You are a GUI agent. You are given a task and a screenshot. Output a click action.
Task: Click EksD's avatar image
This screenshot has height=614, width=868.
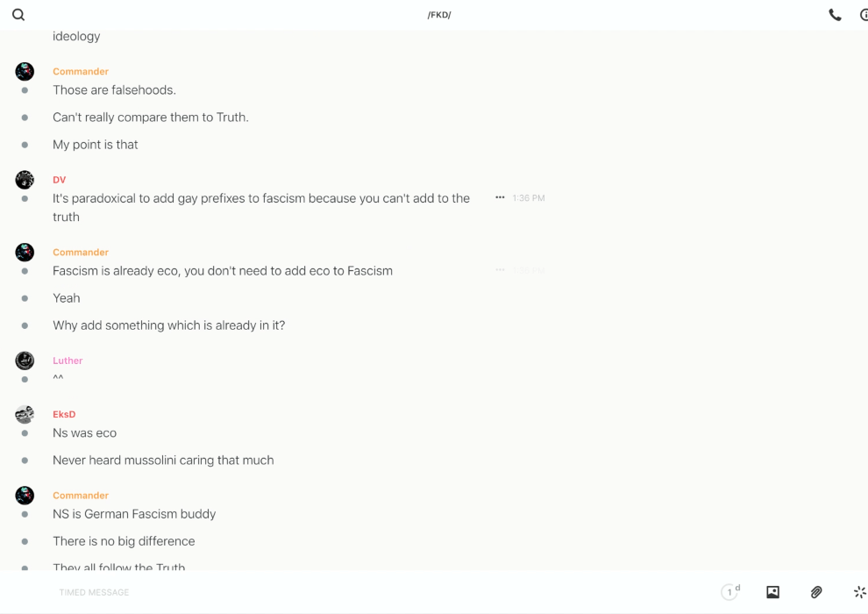click(25, 414)
